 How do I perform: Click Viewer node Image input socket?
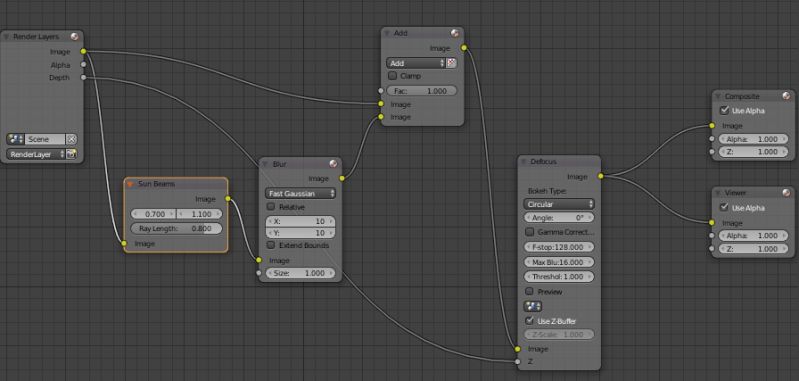click(x=711, y=223)
